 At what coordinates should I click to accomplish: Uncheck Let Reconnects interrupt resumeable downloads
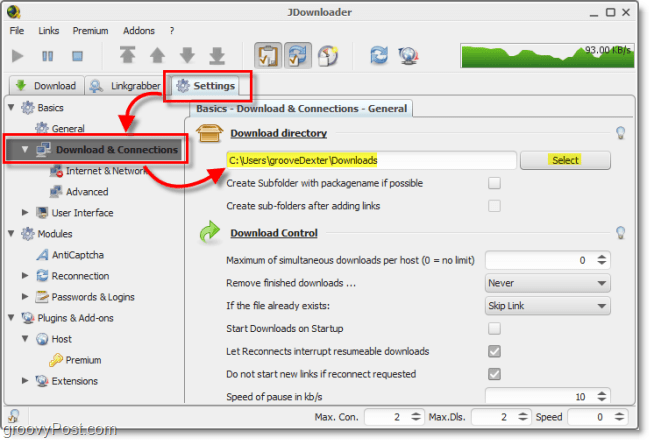click(x=494, y=351)
